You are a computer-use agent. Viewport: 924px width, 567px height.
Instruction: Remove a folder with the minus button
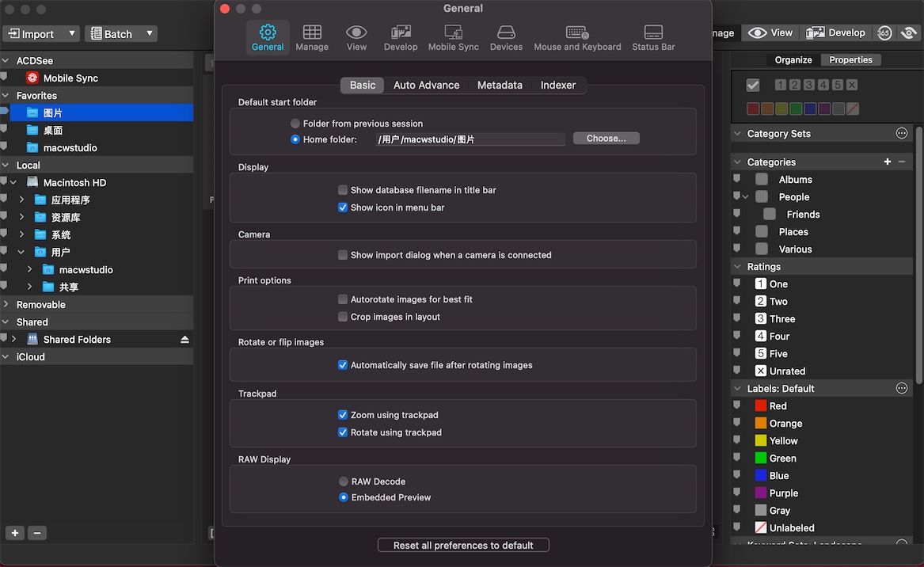pyautogui.click(x=37, y=533)
